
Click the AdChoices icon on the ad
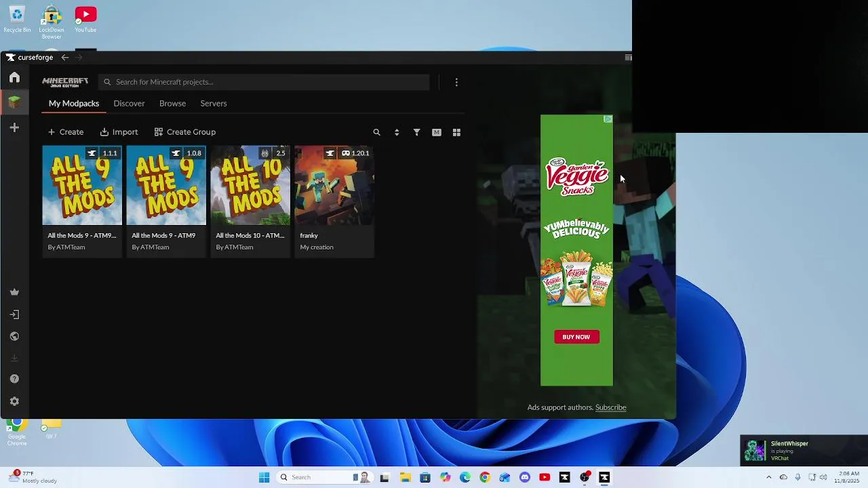click(608, 119)
